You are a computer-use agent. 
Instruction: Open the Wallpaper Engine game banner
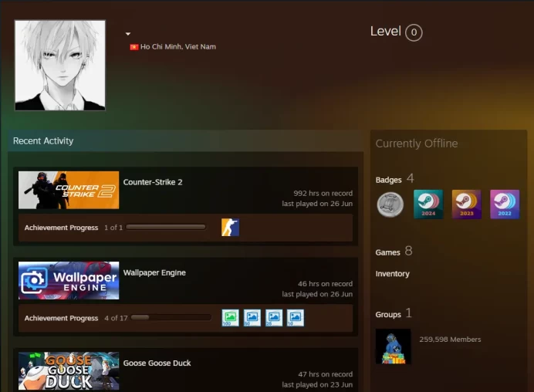(69, 281)
